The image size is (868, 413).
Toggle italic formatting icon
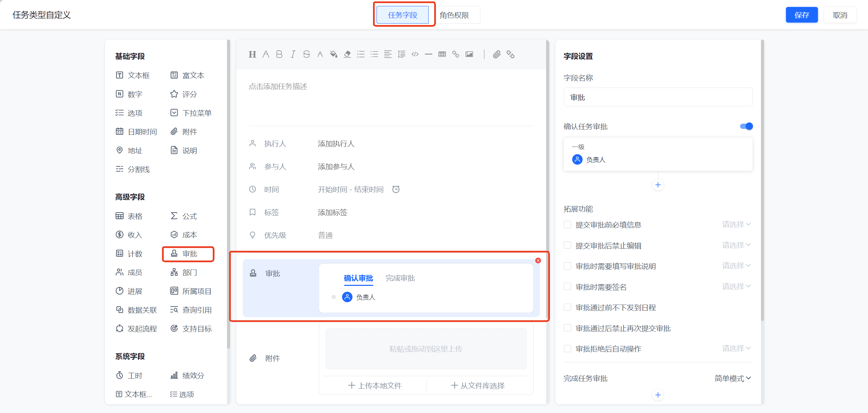(293, 54)
